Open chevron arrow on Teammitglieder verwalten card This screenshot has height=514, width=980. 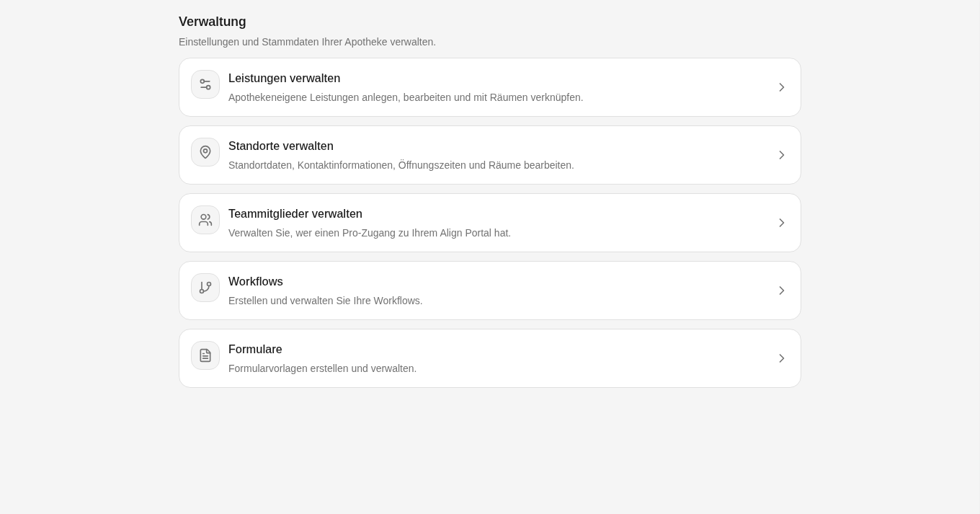pos(782,223)
